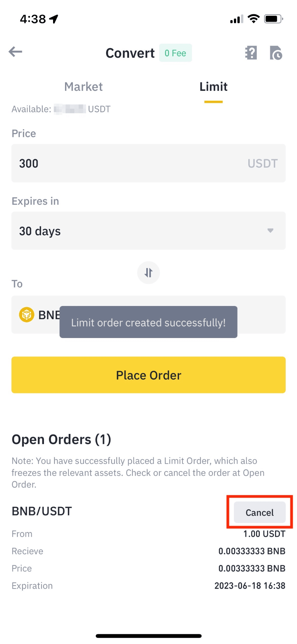The width and height of the screenshot is (297, 644).
Task: Tap the Open Orders (1) heading
Action: pyautogui.click(x=62, y=439)
